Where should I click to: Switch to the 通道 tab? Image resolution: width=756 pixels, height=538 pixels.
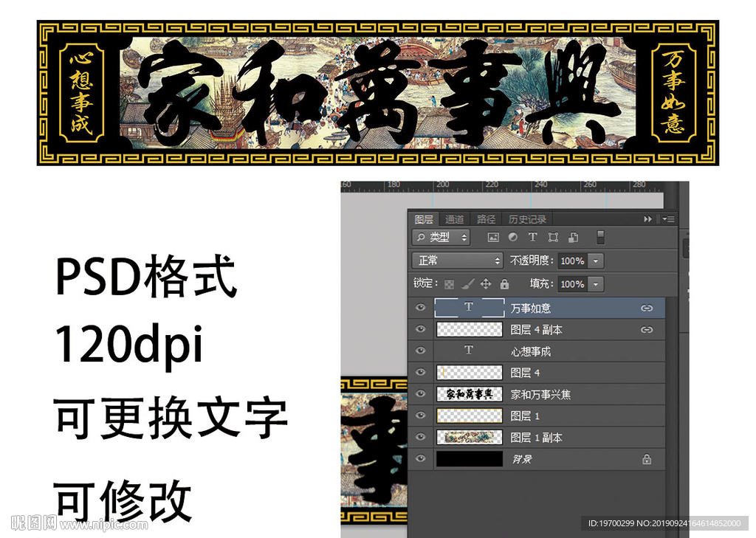click(x=454, y=219)
